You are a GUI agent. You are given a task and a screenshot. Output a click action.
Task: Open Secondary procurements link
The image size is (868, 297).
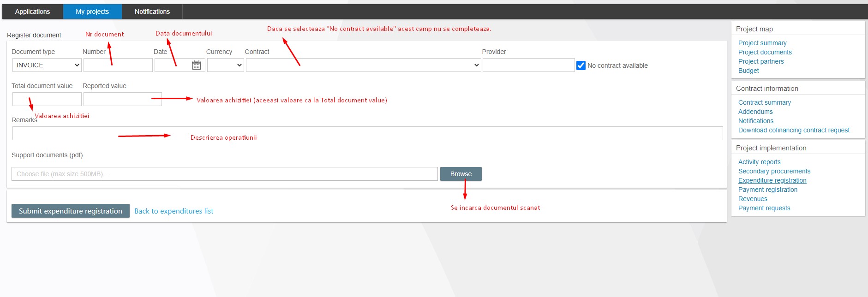[774, 171]
